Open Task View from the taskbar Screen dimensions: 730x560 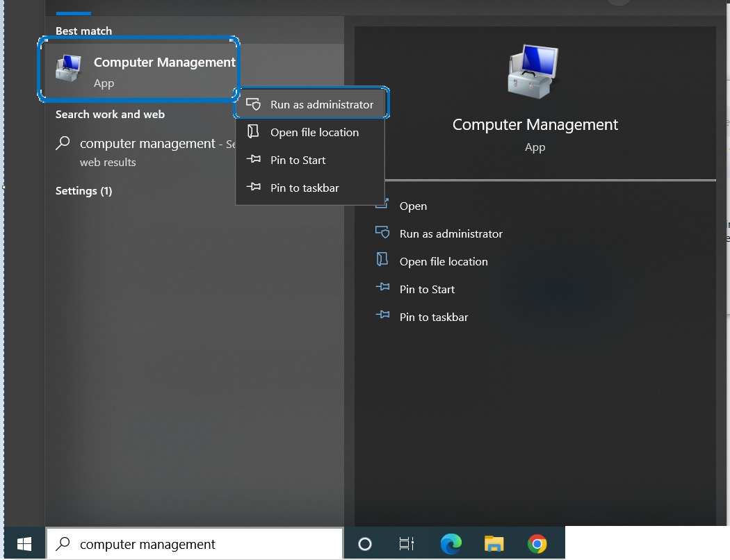[407, 544]
